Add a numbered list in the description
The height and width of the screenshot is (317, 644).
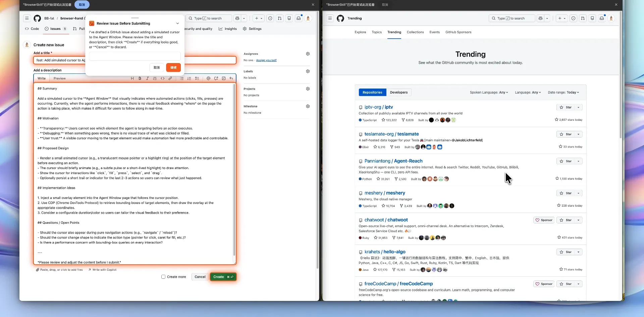[x=189, y=78]
